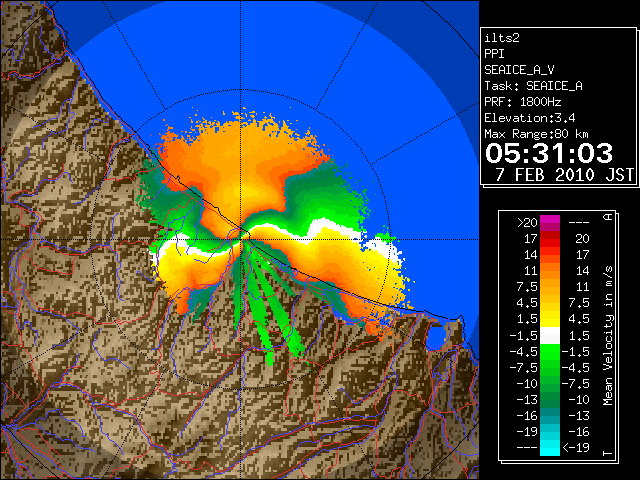The width and height of the screenshot is (640, 480).
Task: Click the '-13' left-column legend value
Action: [527, 400]
